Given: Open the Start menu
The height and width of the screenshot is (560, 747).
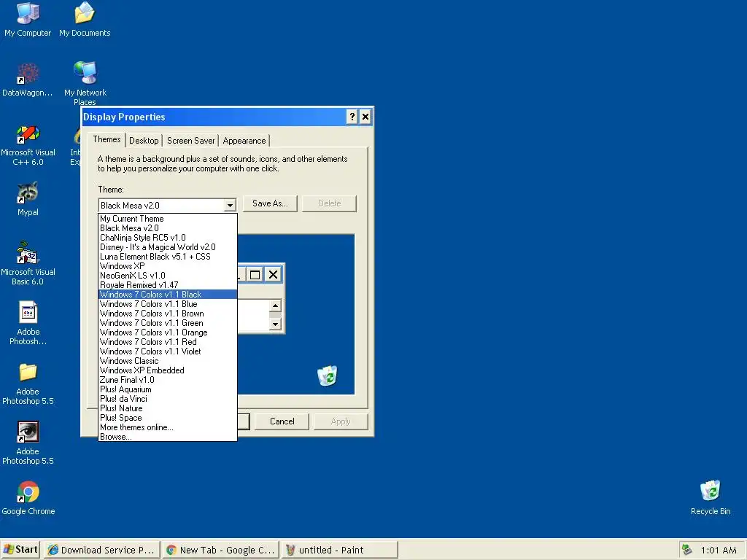Looking at the screenshot, I should click(x=20, y=550).
